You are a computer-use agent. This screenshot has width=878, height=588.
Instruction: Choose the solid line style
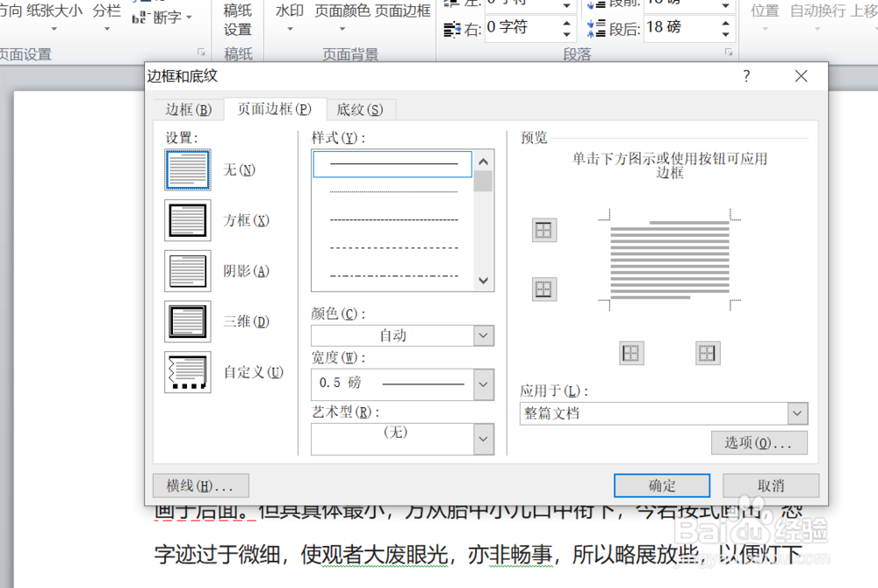click(392, 164)
